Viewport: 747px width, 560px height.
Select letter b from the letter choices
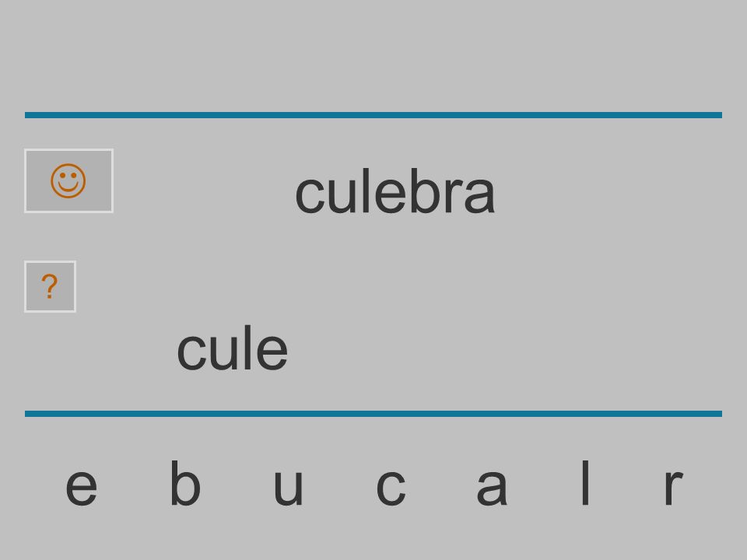coord(185,482)
